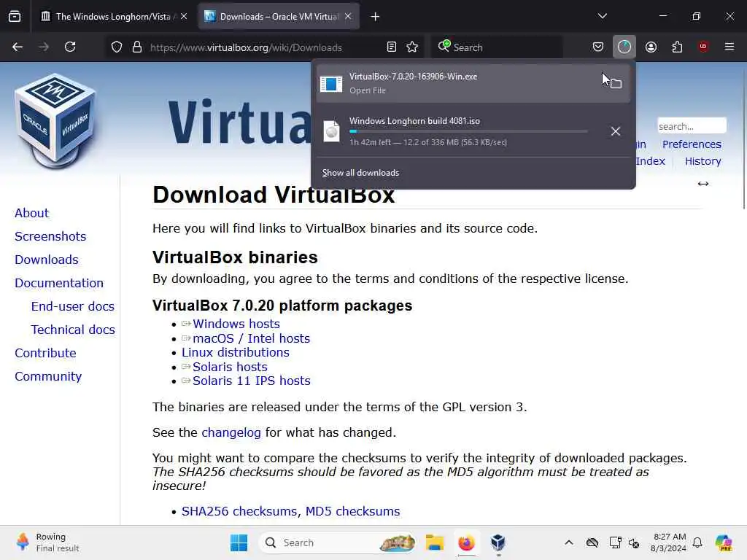The image size is (747, 560).
Task: Toggle reader view icon
Action: [392, 47]
